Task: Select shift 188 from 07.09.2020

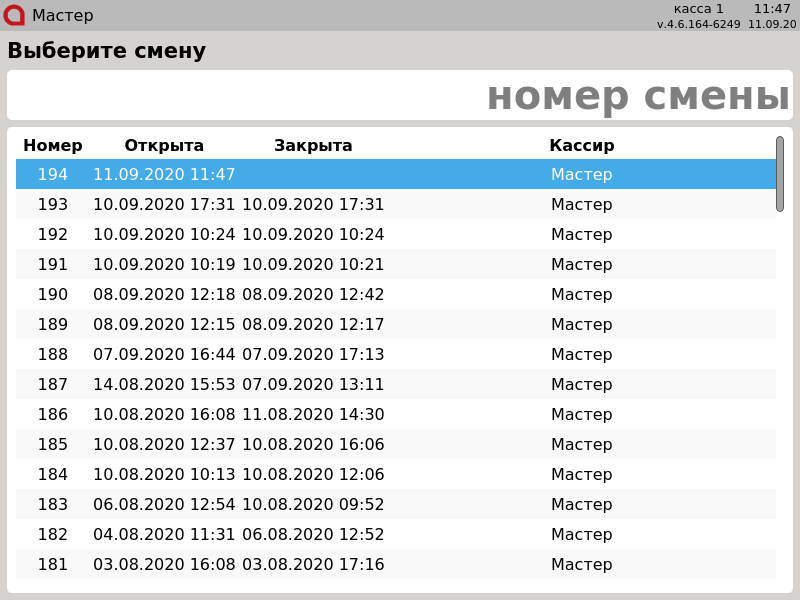Action: [x=395, y=355]
